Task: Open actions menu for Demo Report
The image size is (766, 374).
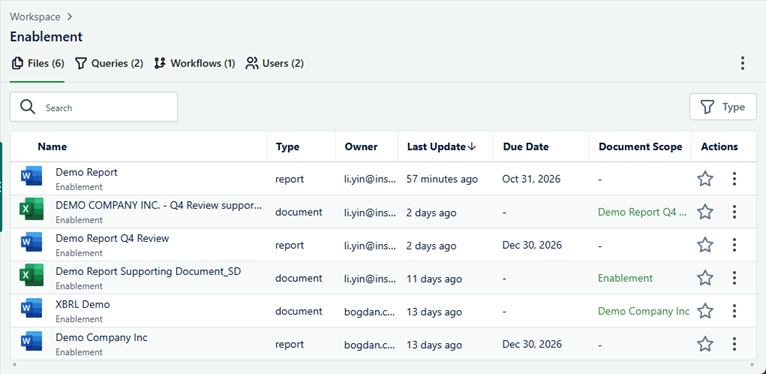Action: pyautogui.click(x=734, y=179)
